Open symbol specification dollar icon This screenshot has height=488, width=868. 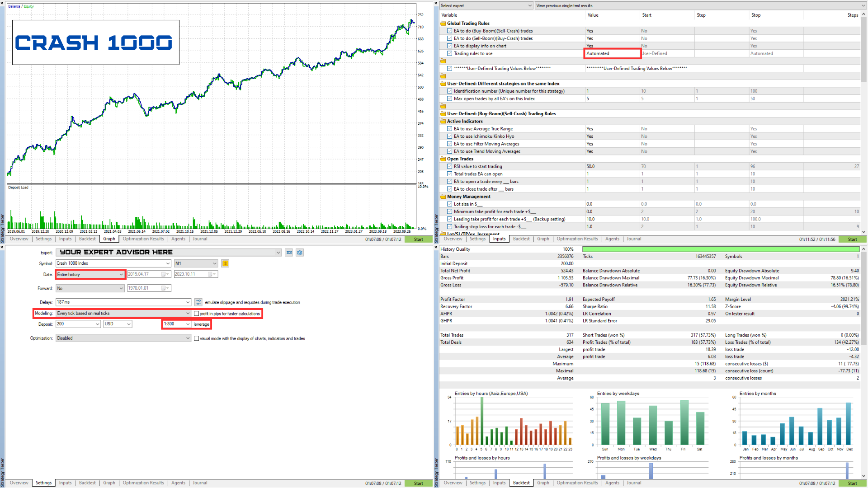coord(225,263)
